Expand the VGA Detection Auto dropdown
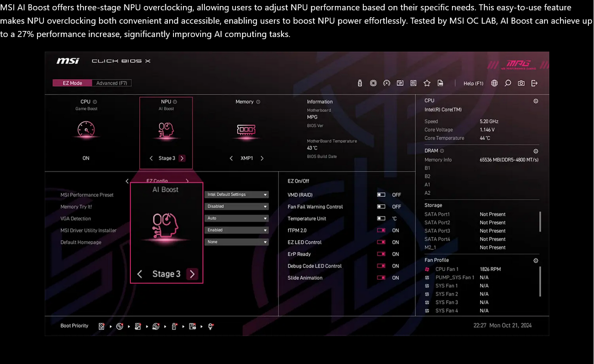This screenshot has width=594, height=364. coord(236,218)
